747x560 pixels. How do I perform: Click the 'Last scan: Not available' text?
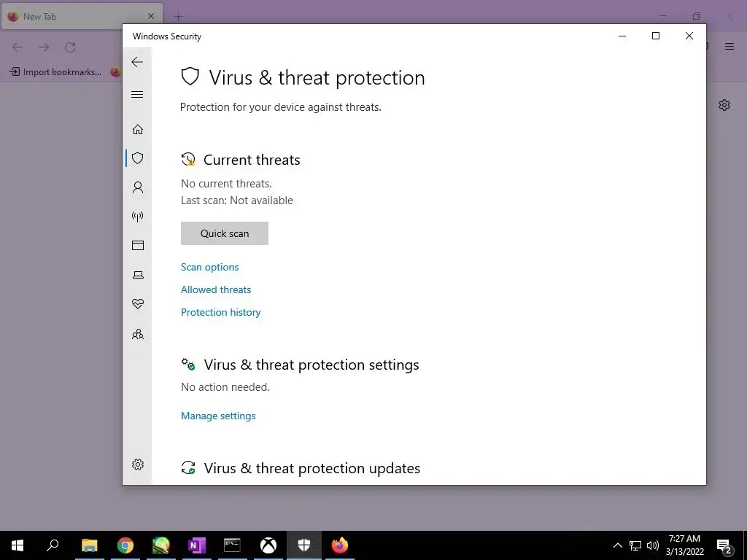click(237, 201)
